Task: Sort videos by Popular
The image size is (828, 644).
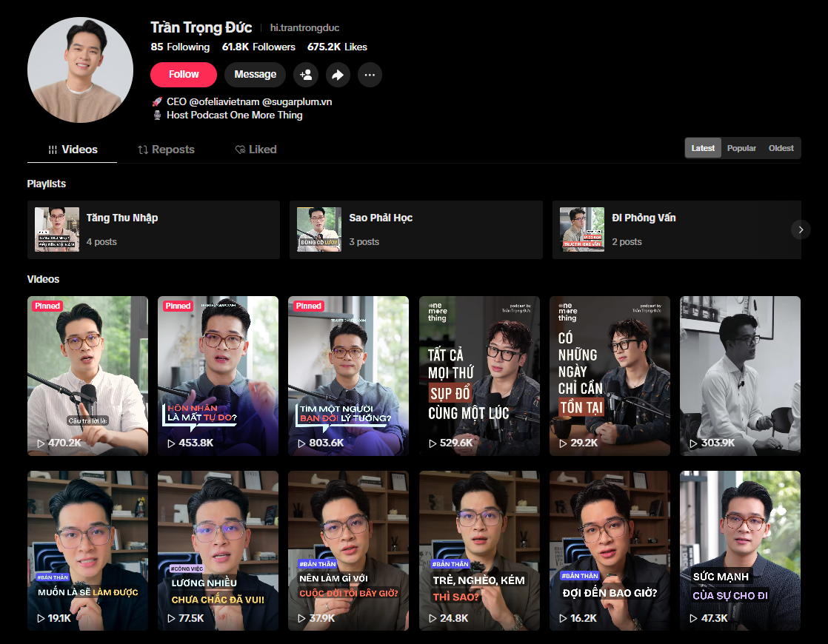Action: (x=741, y=148)
